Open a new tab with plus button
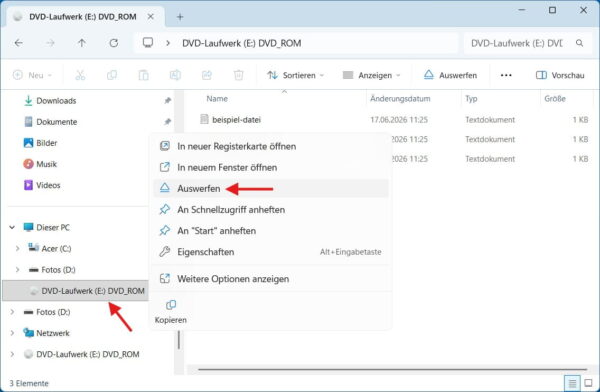This screenshot has height=392, width=600. click(180, 17)
